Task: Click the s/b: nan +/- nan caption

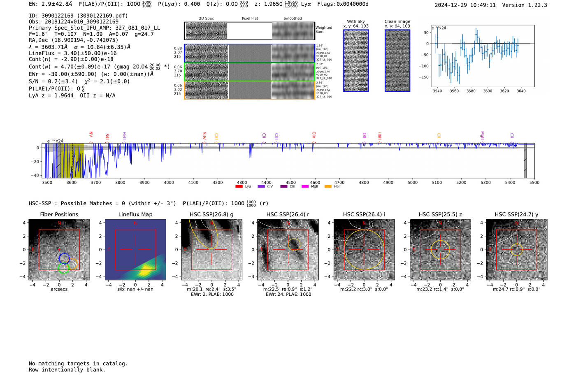Action: pos(135,289)
